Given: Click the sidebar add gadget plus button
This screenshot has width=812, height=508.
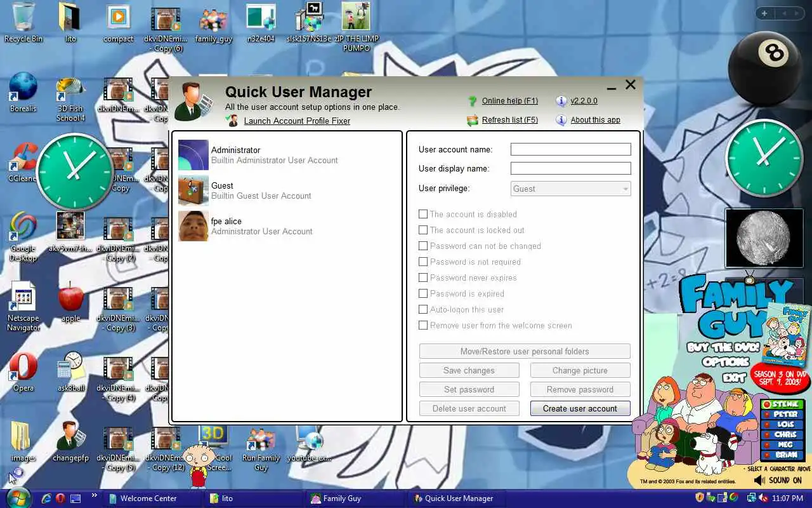Looking at the screenshot, I should click(764, 13).
